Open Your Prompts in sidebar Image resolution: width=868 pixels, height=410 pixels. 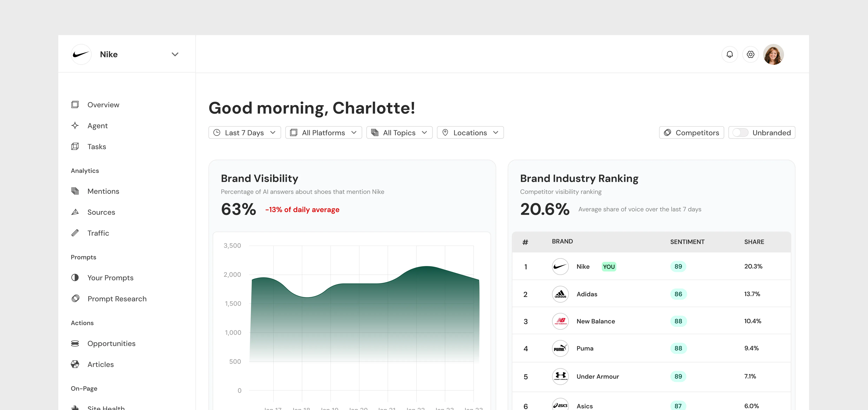[x=110, y=278]
